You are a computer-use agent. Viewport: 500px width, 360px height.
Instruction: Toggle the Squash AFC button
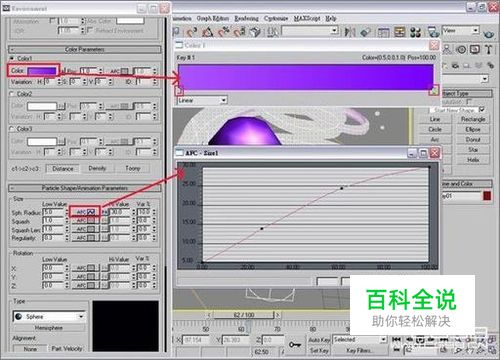(85, 221)
